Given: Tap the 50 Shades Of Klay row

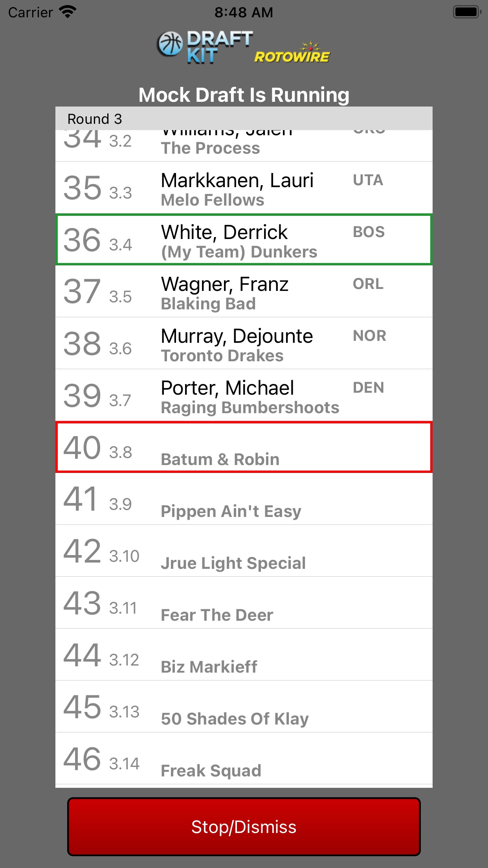Looking at the screenshot, I should pos(244,706).
